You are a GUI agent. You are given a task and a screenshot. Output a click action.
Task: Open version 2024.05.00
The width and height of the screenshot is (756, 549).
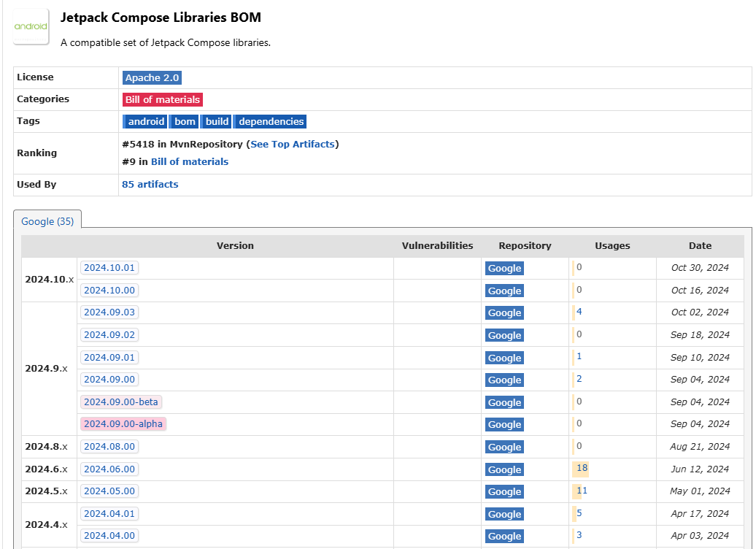coord(109,491)
